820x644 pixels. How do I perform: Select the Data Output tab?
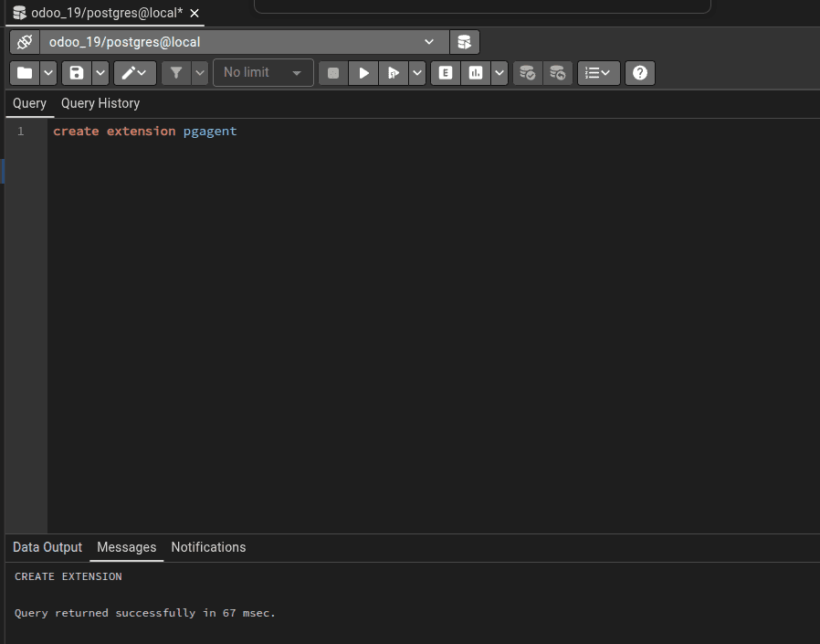47,547
